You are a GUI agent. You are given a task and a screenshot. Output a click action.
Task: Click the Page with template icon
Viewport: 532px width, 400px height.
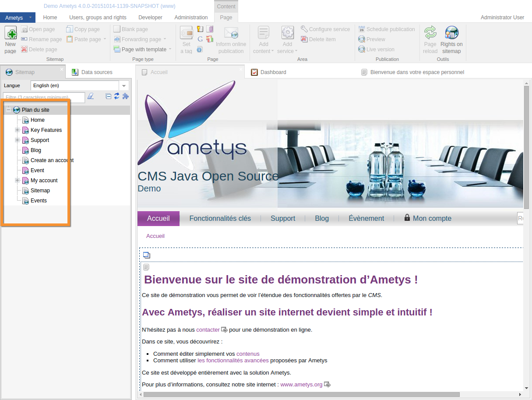117,50
